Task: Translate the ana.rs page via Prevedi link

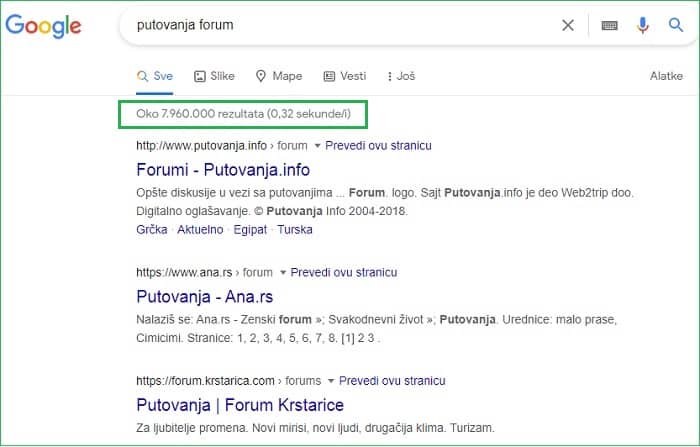Action: (x=344, y=272)
